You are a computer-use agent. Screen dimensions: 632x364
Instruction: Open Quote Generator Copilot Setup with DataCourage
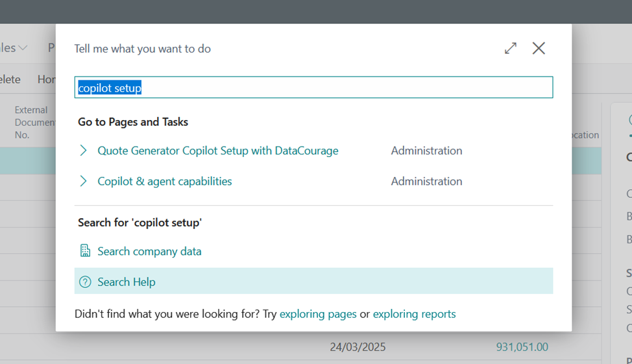(217, 151)
